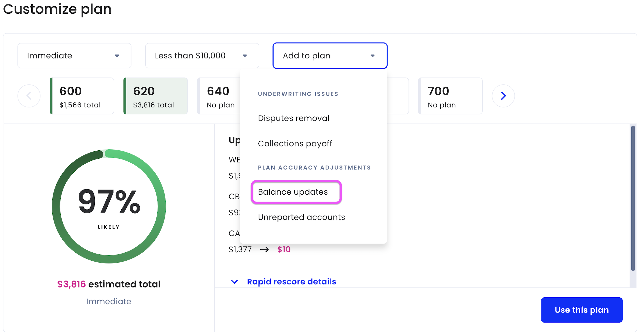The height and width of the screenshot is (336, 644).
Task: Choose Collections payoff from the dropdown menu
Action: point(295,143)
